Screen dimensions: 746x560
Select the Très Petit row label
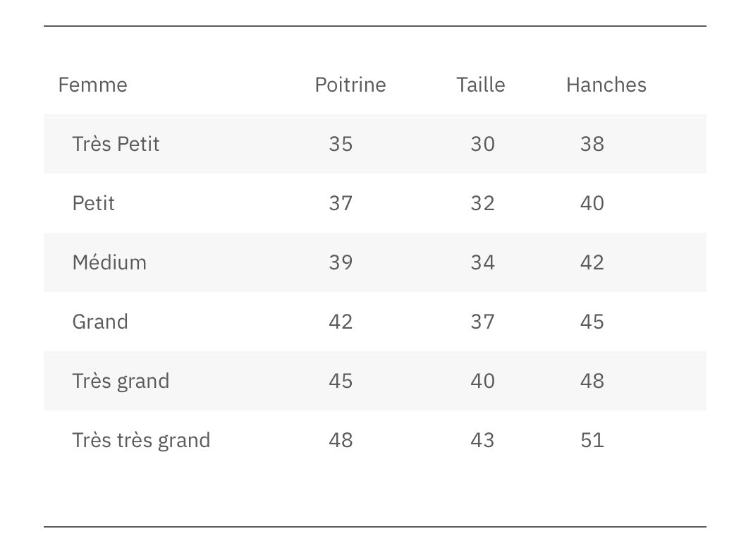pos(116,144)
